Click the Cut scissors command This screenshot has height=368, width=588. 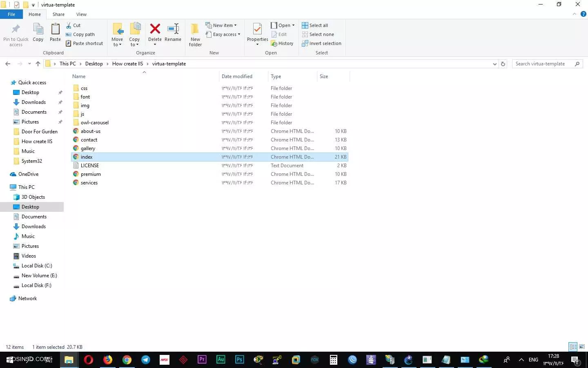pos(73,25)
